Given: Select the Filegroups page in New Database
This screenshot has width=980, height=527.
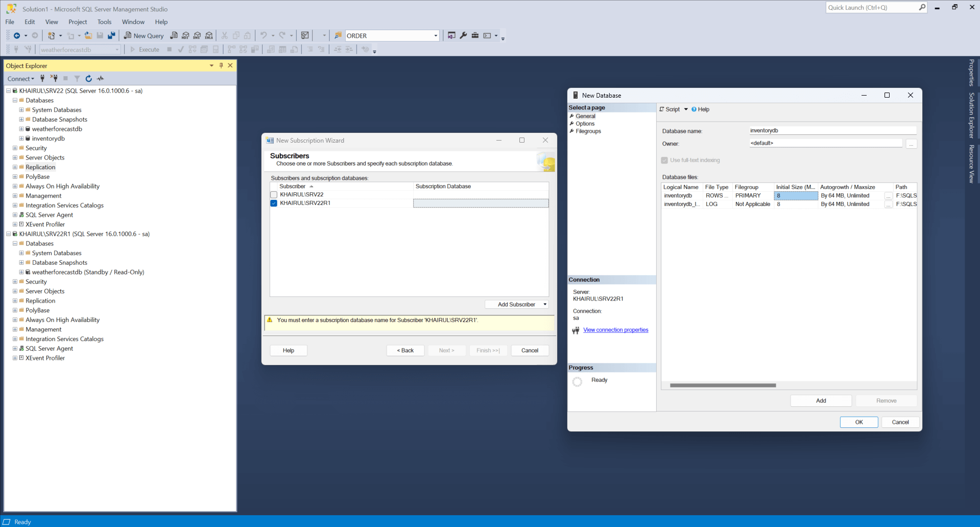Looking at the screenshot, I should pos(588,131).
